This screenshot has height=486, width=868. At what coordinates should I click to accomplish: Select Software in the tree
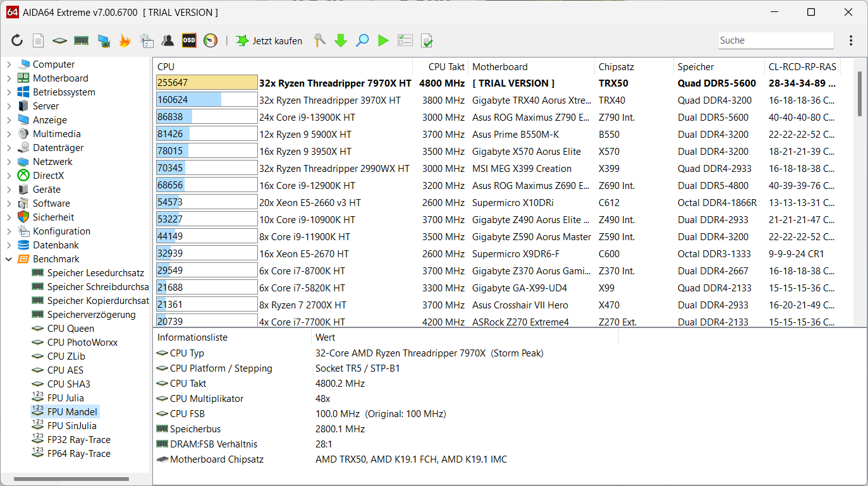[x=51, y=204]
